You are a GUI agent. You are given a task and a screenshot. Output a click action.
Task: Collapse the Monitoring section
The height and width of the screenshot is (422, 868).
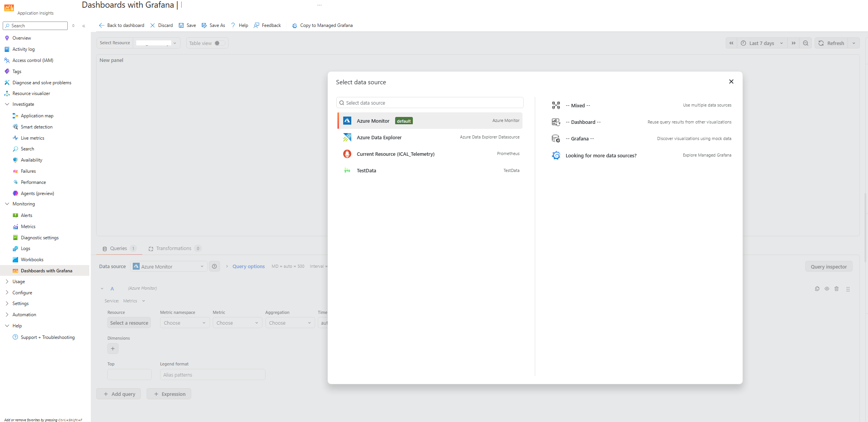point(7,204)
